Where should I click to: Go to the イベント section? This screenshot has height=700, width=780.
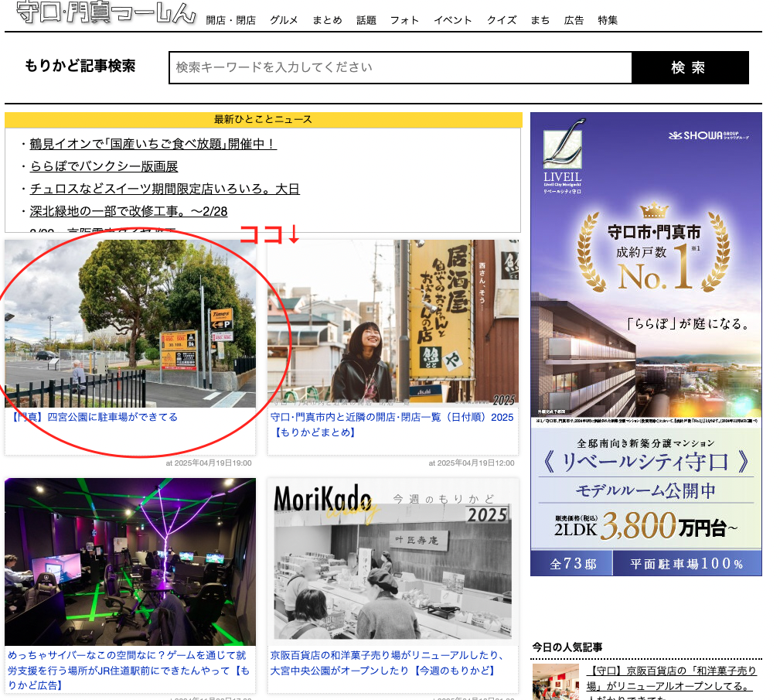pos(453,20)
